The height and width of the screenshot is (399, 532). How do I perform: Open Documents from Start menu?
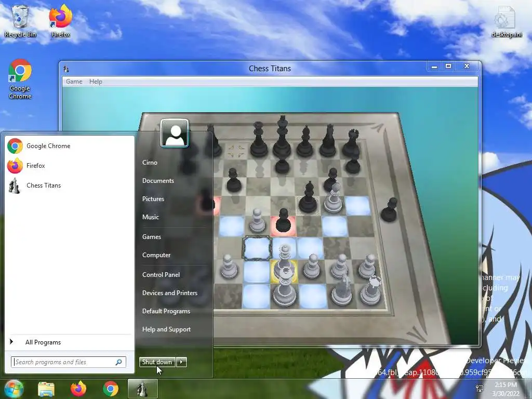pyautogui.click(x=158, y=181)
